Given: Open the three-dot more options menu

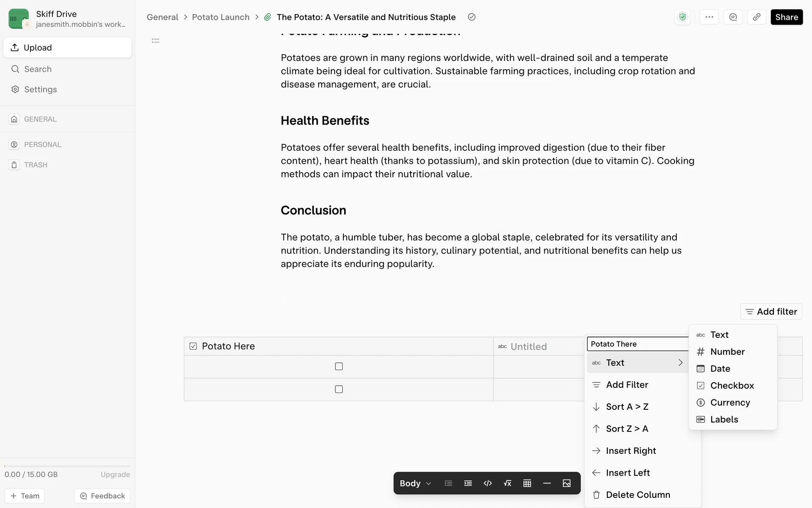Looking at the screenshot, I should (x=709, y=17).
